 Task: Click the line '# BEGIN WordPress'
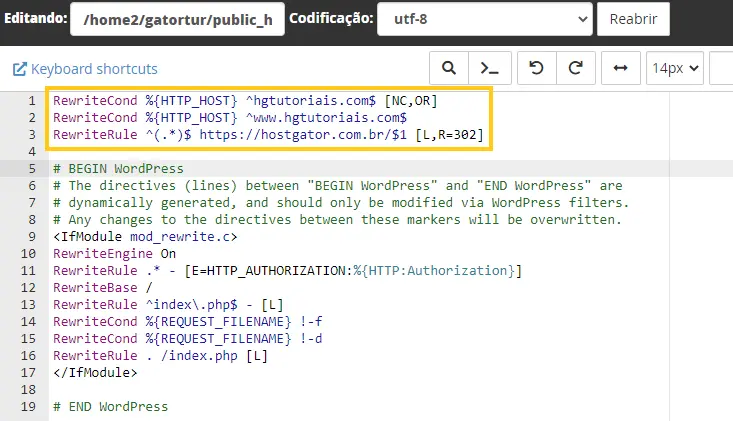click(x=118, y=169)
